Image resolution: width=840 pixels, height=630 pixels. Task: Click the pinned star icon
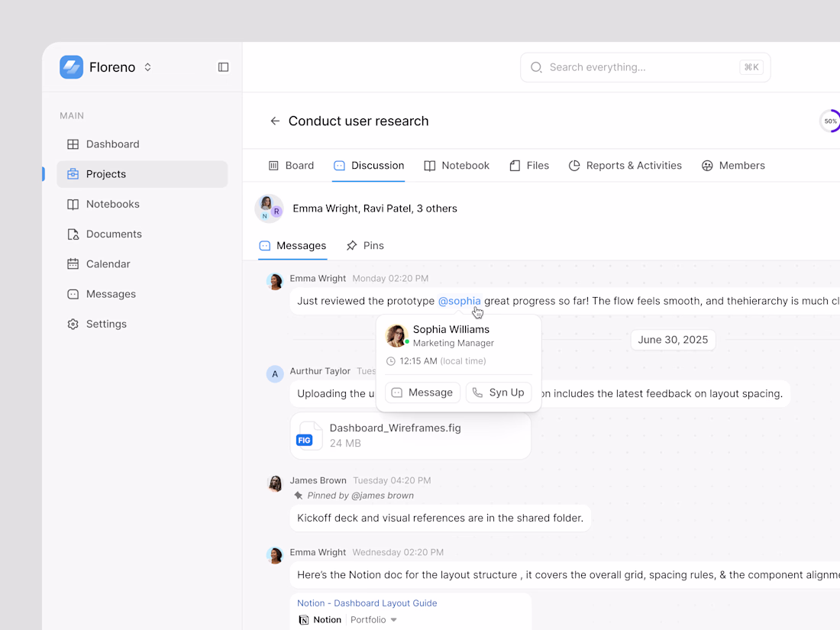tap(299, 496)
